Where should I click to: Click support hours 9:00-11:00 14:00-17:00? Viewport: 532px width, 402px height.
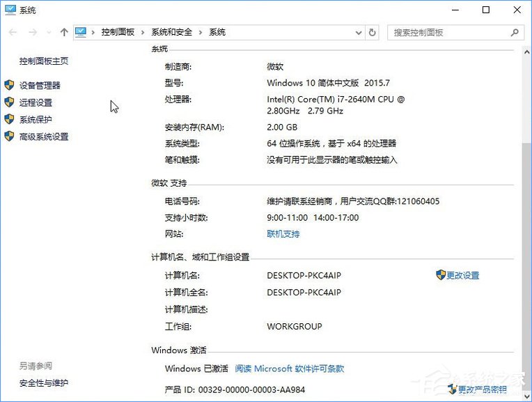[x=313, y=217]
